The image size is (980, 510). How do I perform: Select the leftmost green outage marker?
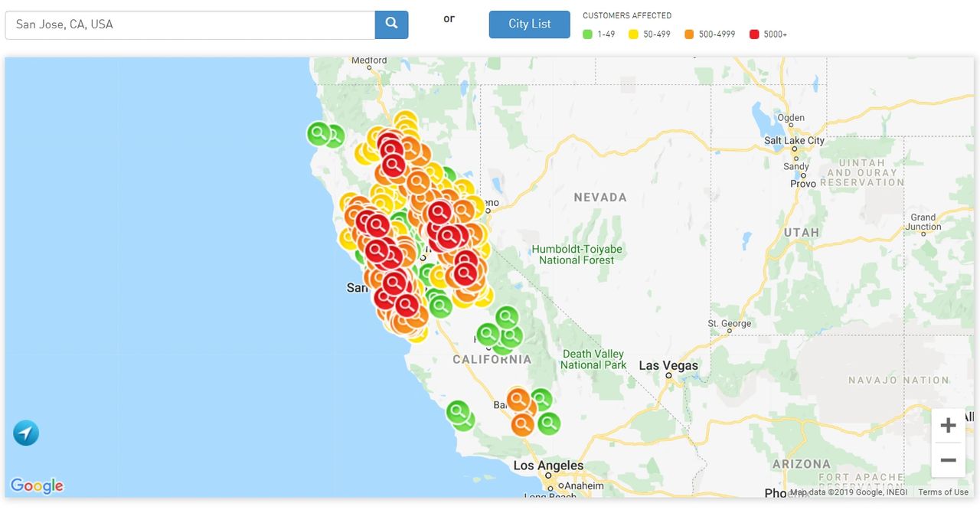(318, 133)
